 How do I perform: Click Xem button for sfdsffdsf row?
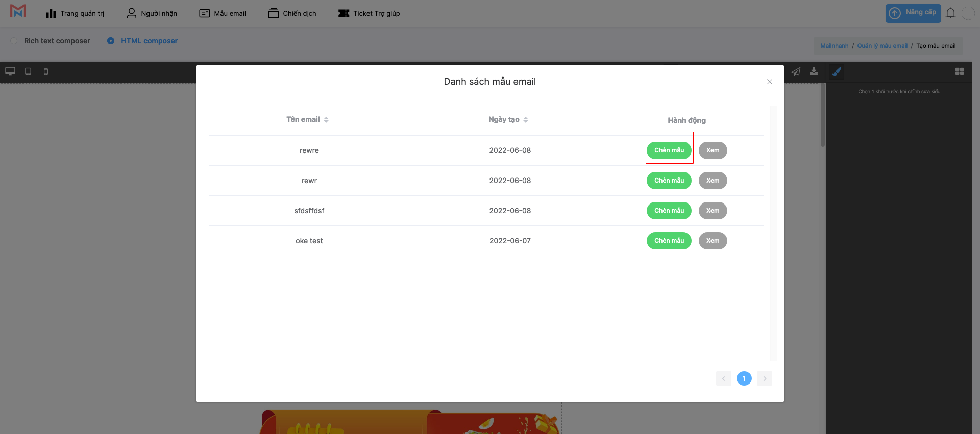click(x=713, y=211)
